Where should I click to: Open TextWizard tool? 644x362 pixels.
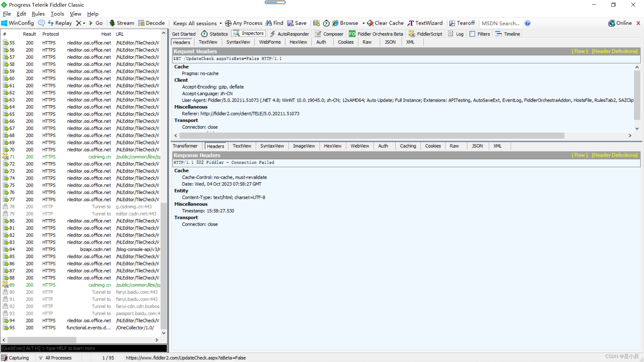(425, 23)
